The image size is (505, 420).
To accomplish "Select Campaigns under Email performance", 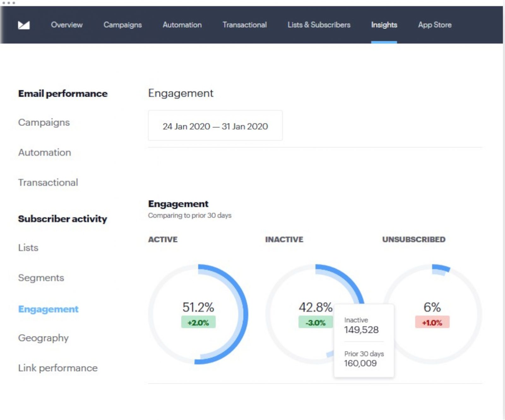I will pyautogui.click(x=44, y=123).
